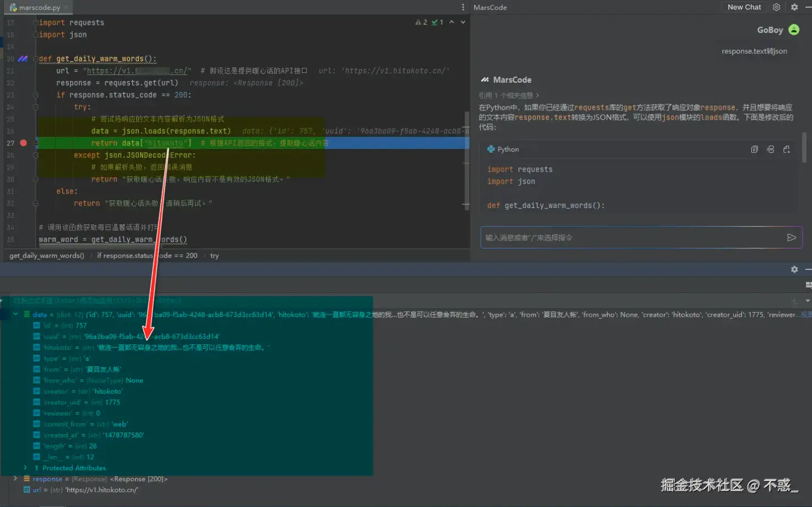The height and width of the screenshot is (507, 812).
Task: Create new file from chat code block
Action: (x=787, y=150)
